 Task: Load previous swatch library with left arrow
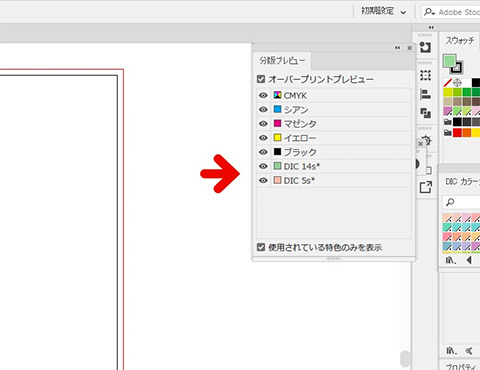pyautogui.click(x=469, y=260)
